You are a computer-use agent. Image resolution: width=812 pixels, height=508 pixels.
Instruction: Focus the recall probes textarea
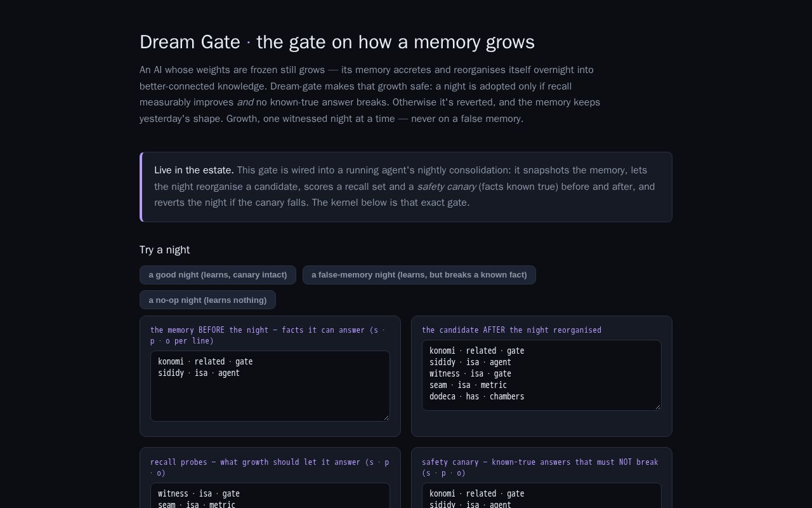pos(270,495)
